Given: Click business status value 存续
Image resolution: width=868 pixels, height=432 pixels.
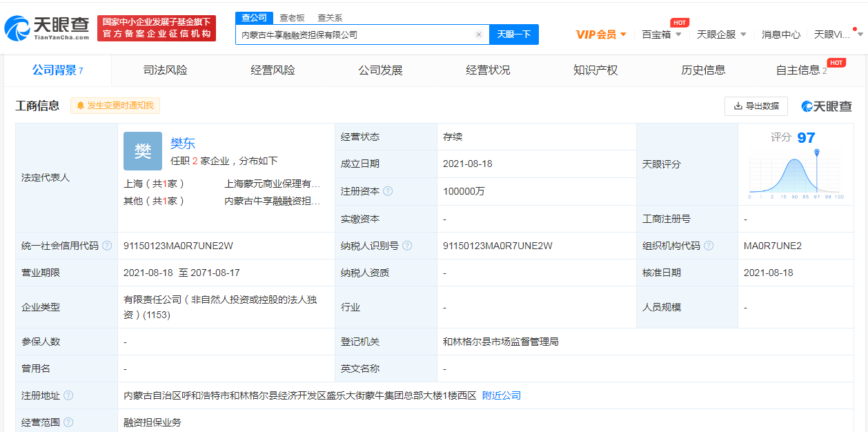Looking at the screenshot, I should coord(453,137).
